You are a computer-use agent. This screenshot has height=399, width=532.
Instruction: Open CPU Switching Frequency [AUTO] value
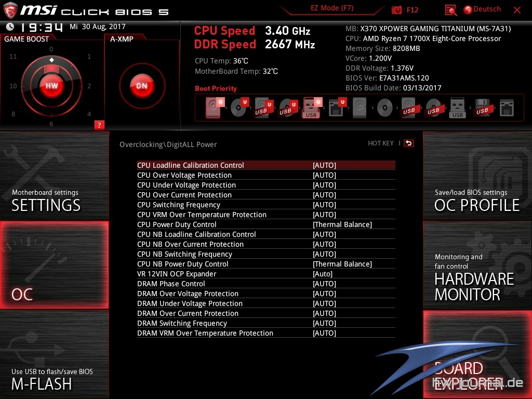324,205
